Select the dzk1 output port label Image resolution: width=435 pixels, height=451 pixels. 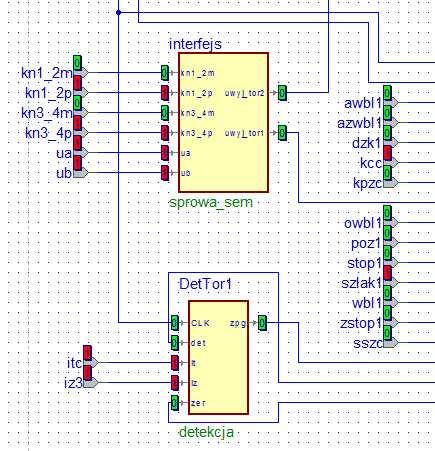coord(367,143)
